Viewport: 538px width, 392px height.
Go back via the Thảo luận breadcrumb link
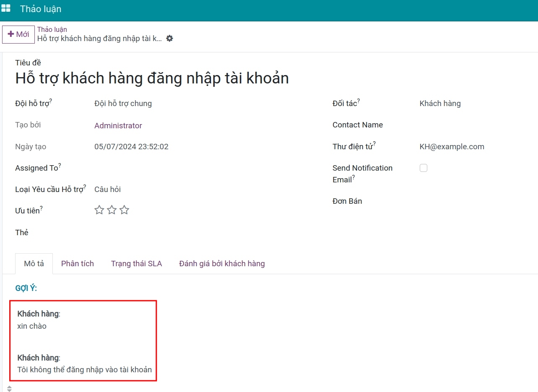coord(52,29)
